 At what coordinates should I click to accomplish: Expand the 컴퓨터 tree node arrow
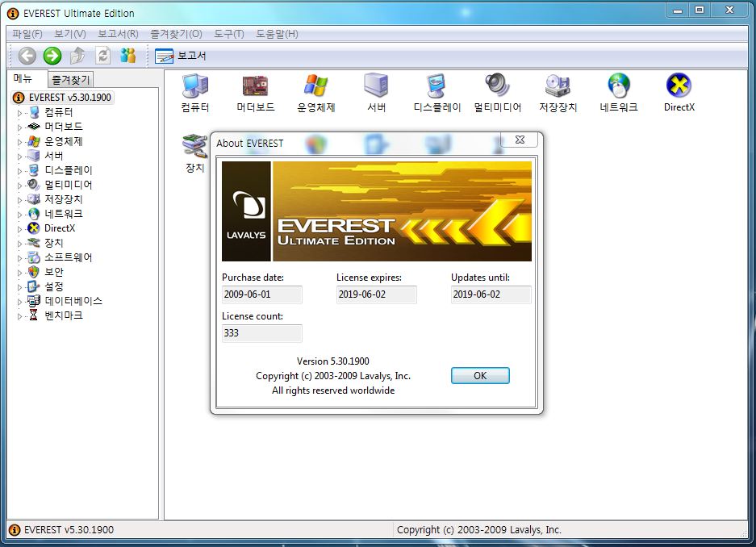coord(20,113)
